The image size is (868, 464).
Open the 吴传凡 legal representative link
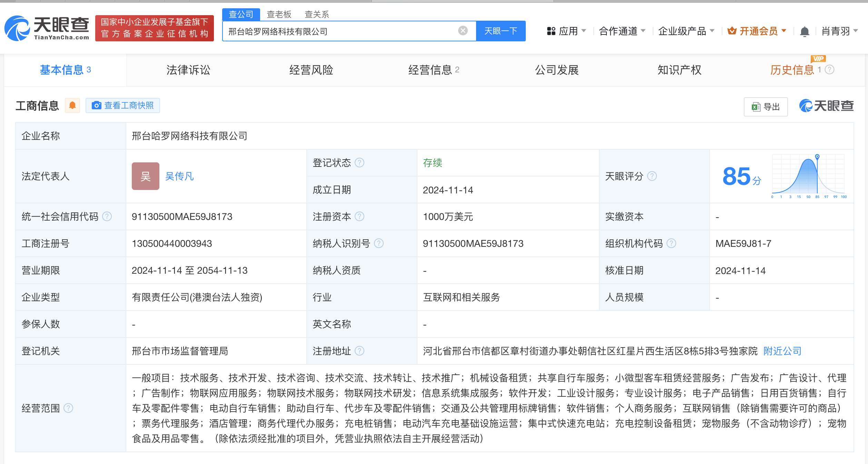point(179,176)
